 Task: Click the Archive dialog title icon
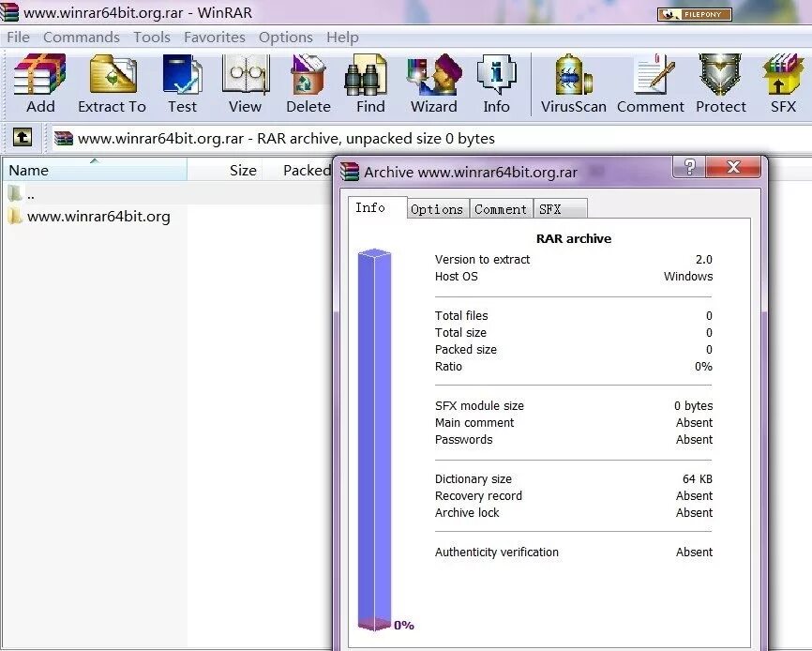[350, 172]
